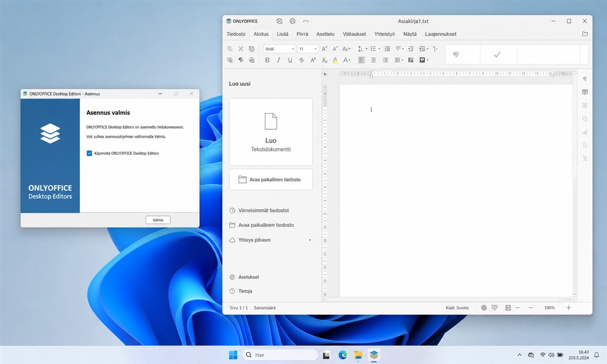Uncheck Käynnistä ONLYOFFICE Desktop Editors checkbox

pyautogui.click(x=90, y=153)
